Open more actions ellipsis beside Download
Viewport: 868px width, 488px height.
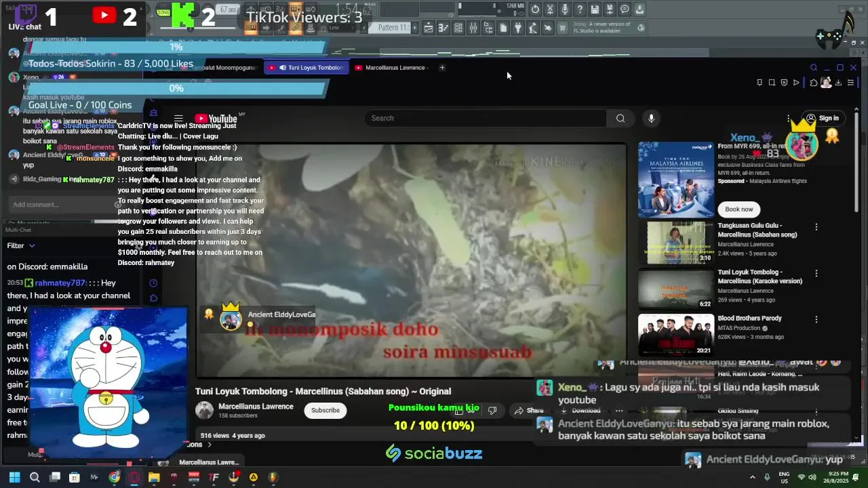click(618, 410)
